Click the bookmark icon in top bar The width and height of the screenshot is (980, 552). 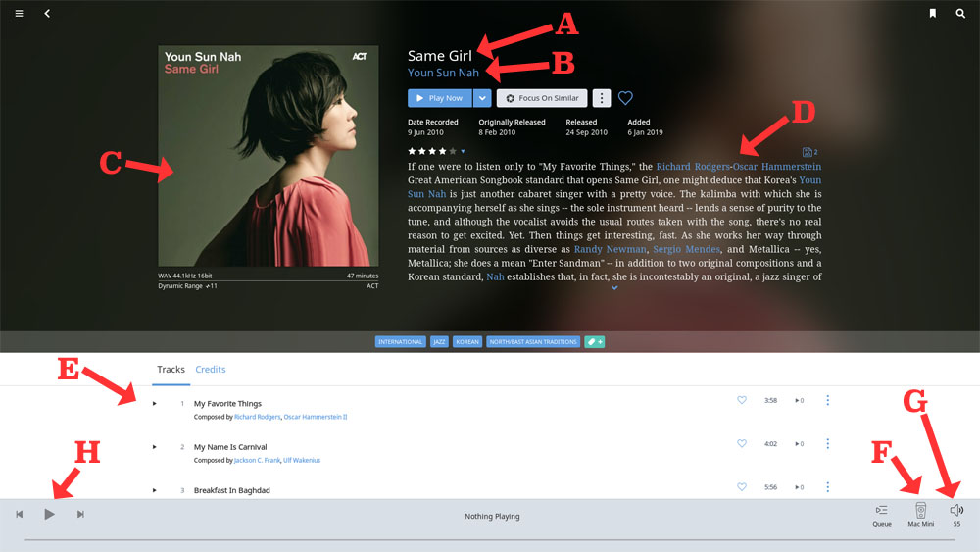pos(933,14)
